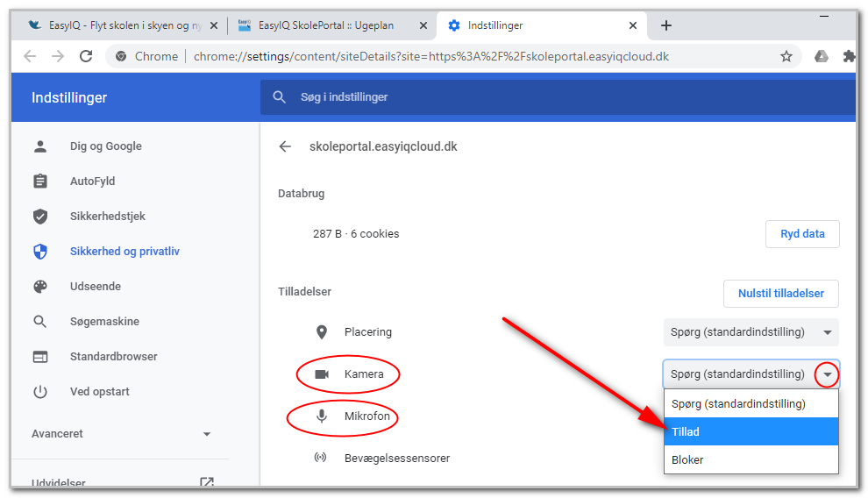Screen dimensions: 868x498
Task: Close the EasyIQ SkolePortal Ugeplan tab
Action: (423, 25)
